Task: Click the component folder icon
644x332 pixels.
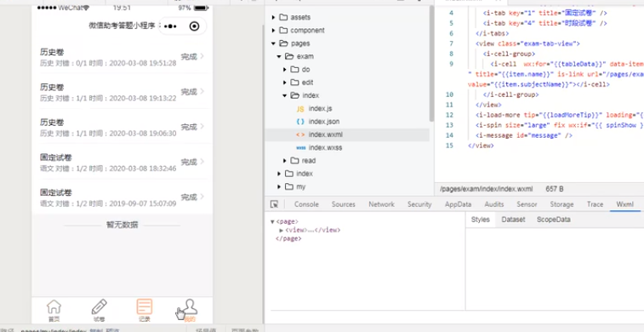Action: coord(283,31)
